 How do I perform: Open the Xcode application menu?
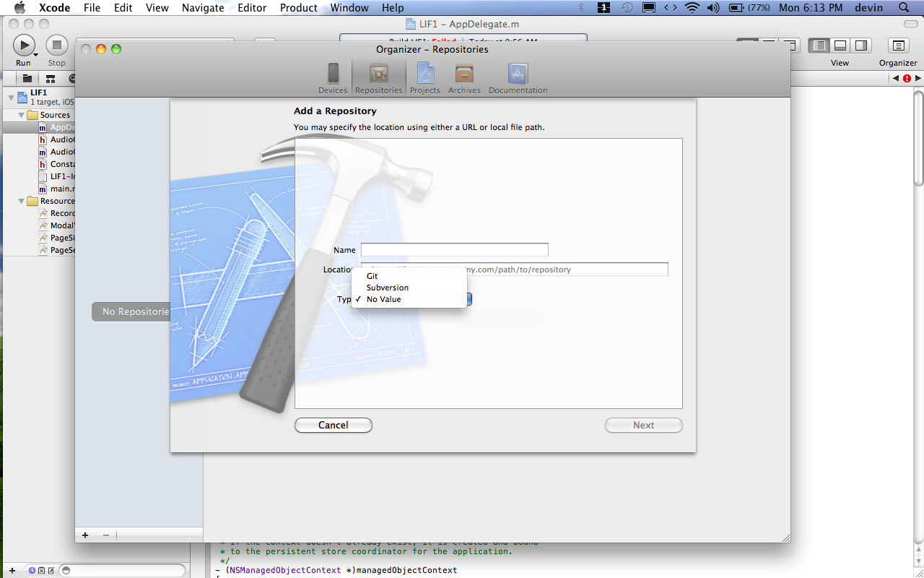pyautogui.click(x=55, y=8)
